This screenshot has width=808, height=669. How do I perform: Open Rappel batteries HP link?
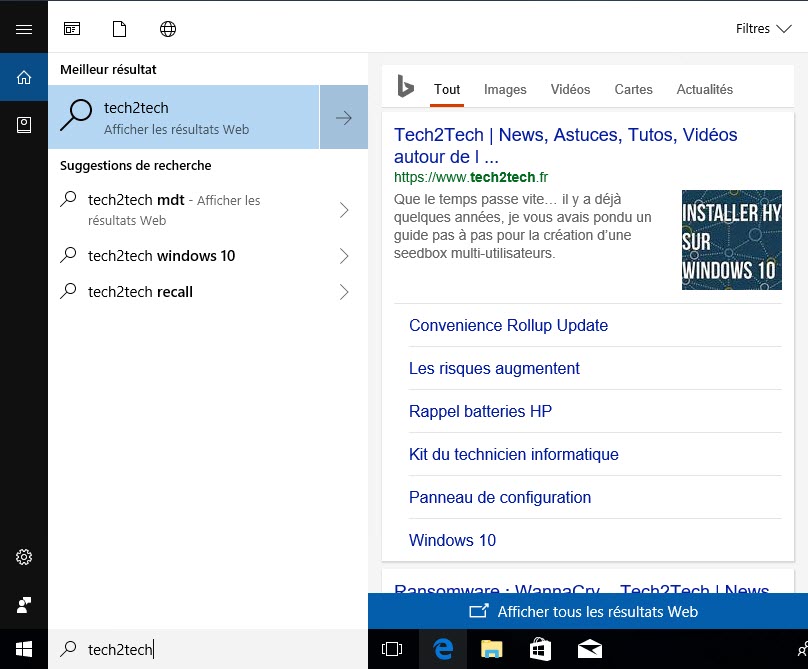(480, 411)
